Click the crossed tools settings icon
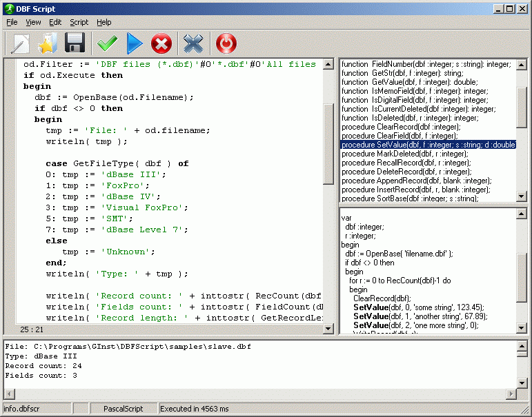Viewport: 532px width, 417px height. point(193,43)
